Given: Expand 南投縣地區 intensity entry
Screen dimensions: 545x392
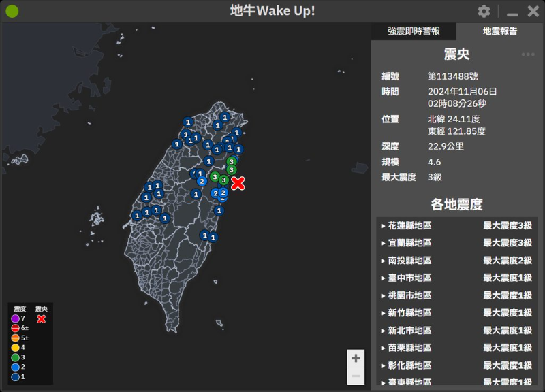Looking at the screenshot, I should pos(456,261).
